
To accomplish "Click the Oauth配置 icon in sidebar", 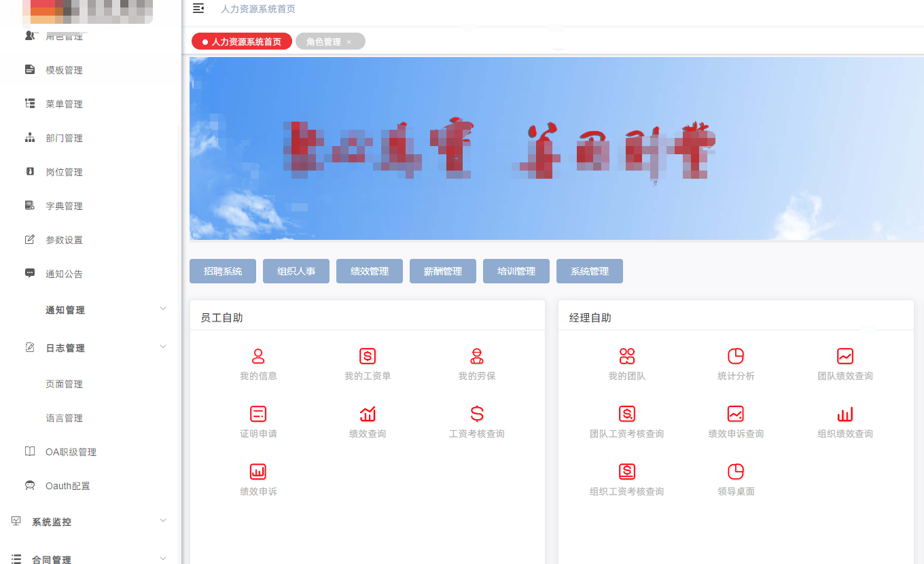I will click(x=30, y=486).
